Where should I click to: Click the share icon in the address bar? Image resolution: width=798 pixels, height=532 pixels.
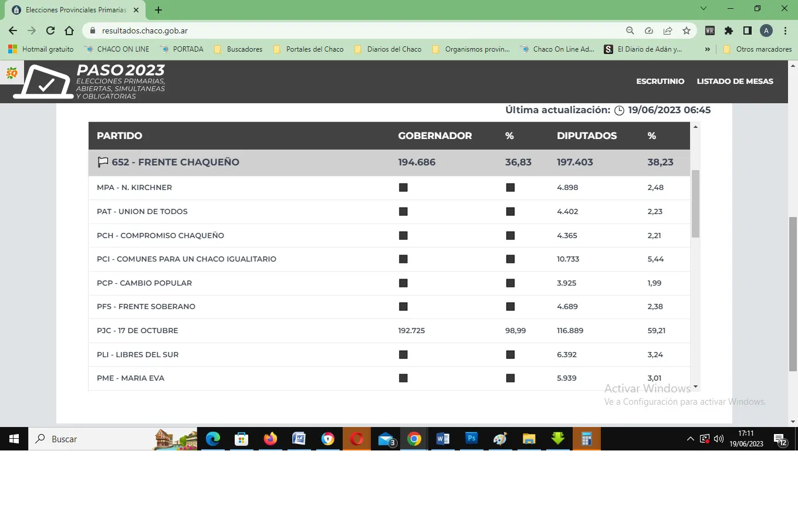pos(668,31)
